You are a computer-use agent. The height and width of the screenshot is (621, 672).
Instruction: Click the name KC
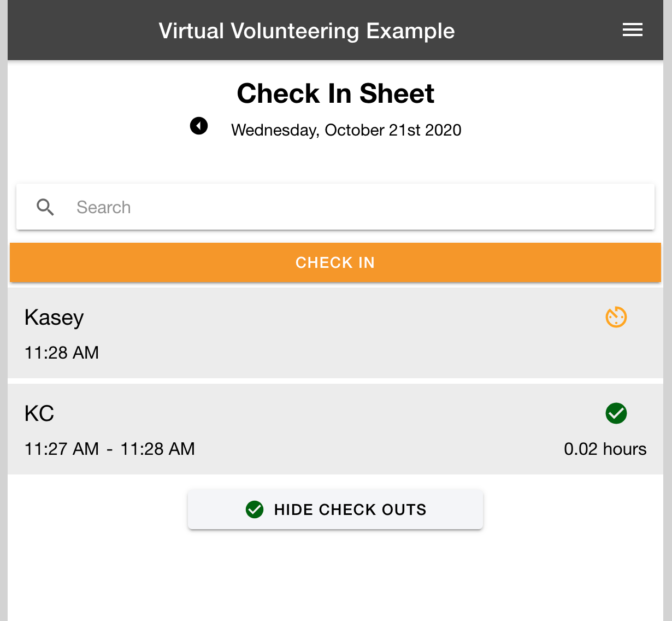coord(39,414)
